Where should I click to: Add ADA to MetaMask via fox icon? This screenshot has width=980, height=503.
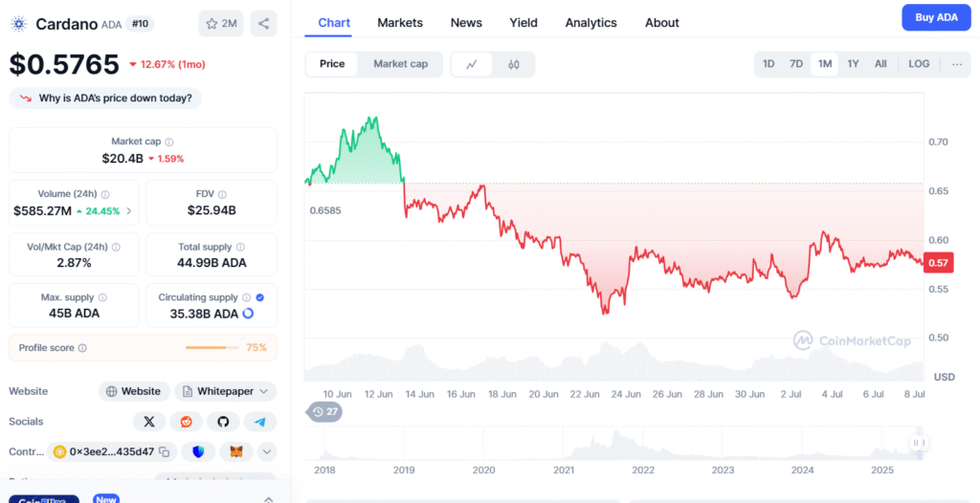(x=232, y=451)
